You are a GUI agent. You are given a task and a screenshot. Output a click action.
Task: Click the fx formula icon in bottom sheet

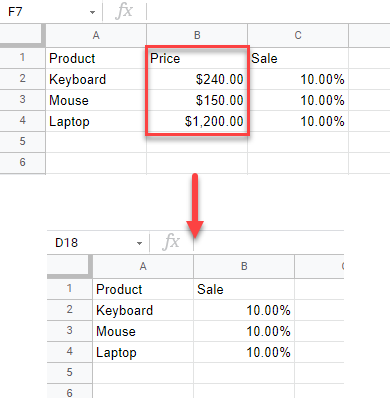171,242
